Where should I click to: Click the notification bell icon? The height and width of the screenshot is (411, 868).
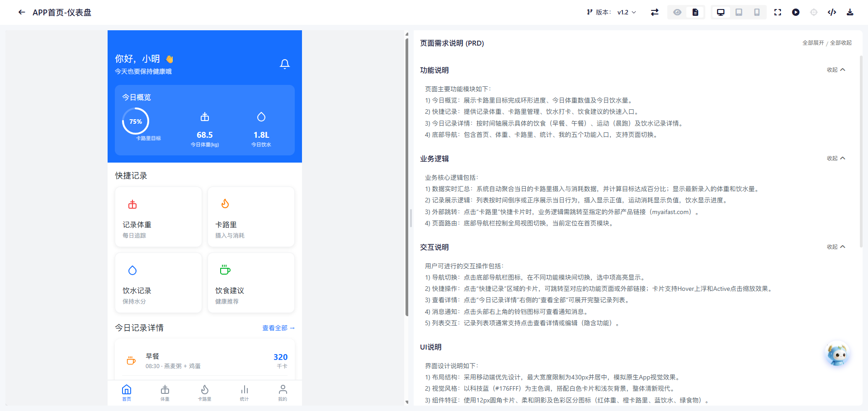285,64
